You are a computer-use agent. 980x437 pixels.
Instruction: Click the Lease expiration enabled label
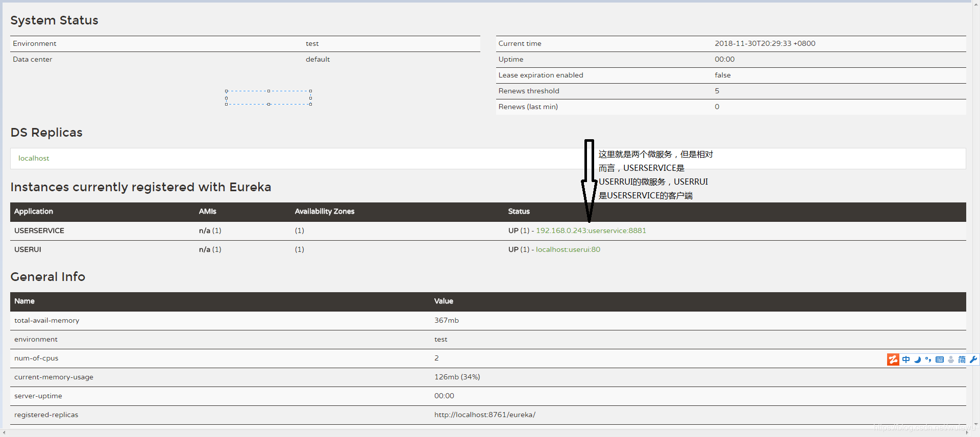[x=541, y=75]
